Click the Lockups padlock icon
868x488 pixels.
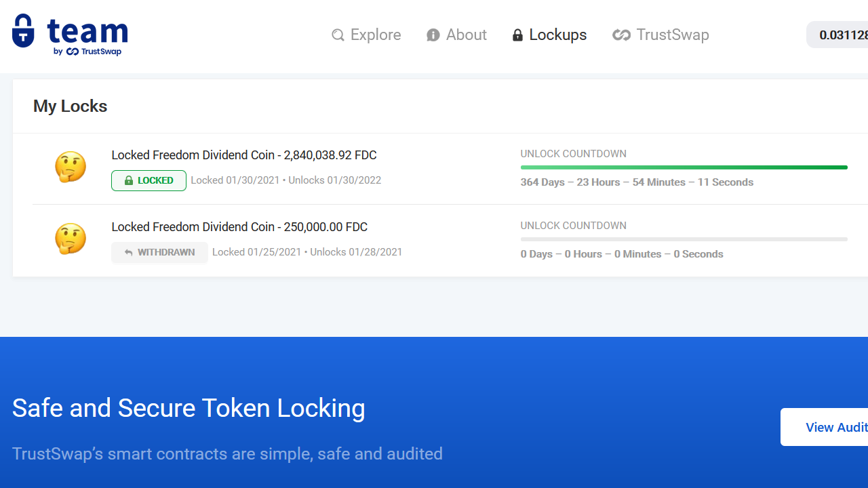[x=517, y=35]
